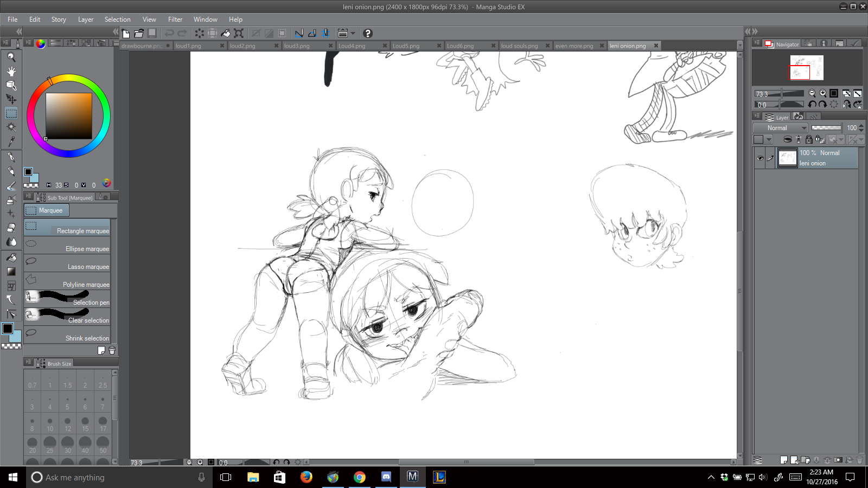The image size is (868, 488).
Task: Click the Gradient tool icon
Action: pos(11,272)
